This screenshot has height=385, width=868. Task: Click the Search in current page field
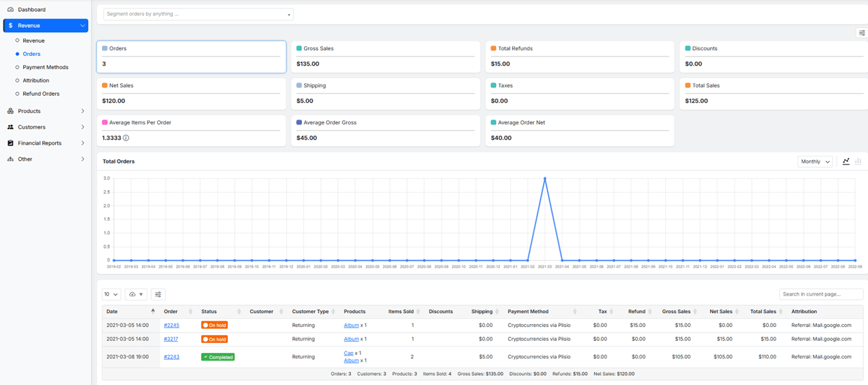820,294
